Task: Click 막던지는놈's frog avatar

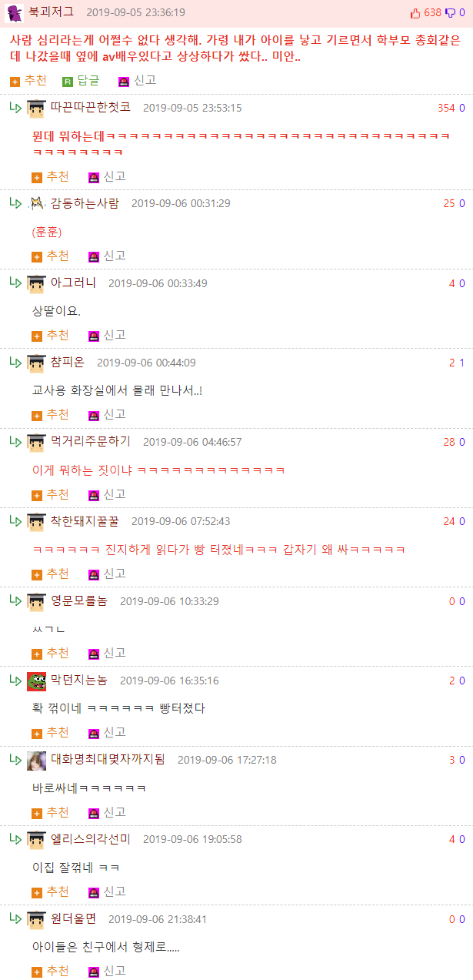Action: click(36, 681)
